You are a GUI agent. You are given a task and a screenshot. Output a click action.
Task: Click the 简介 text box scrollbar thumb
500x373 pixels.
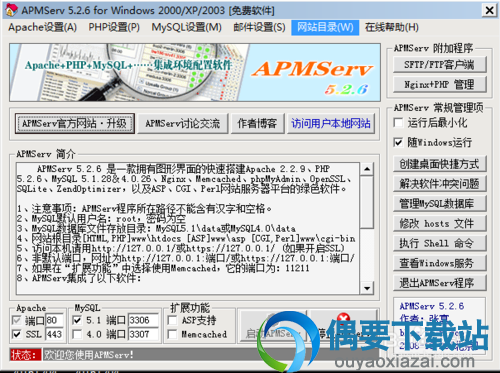click(x=367, y=202)
